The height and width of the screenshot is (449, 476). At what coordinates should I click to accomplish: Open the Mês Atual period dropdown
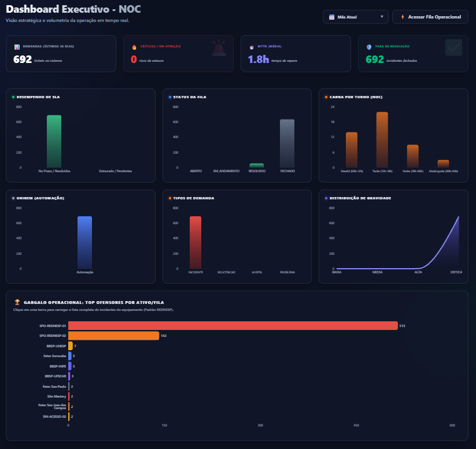[356, 17]
